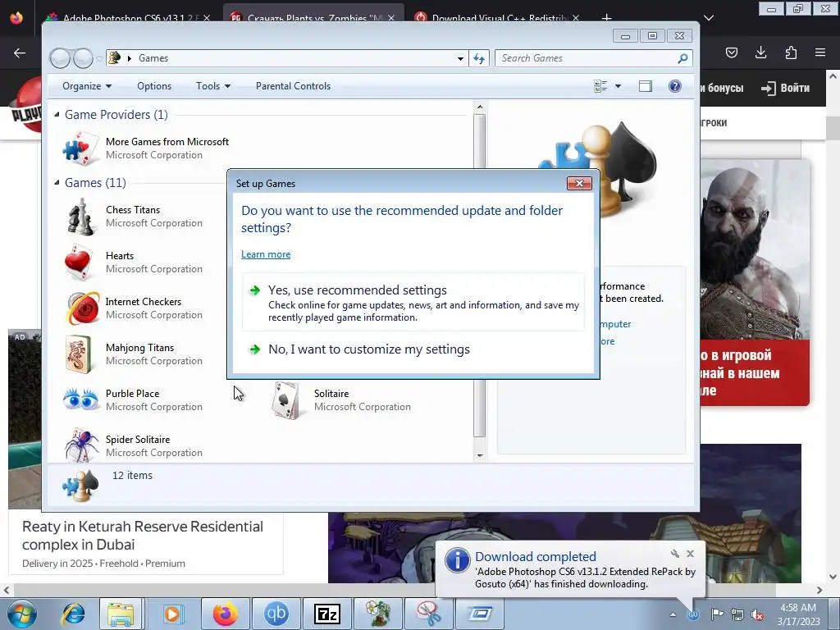The image size is (840, 630).
Task: Select the Spider Solitaire icon
Action: pos(81,445)
